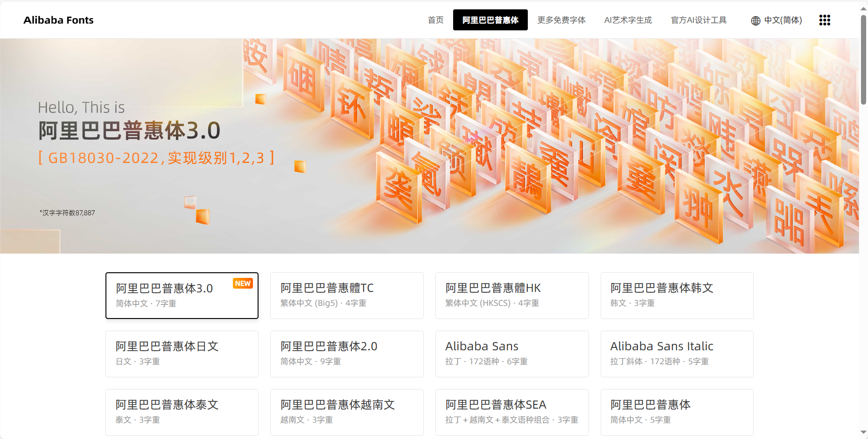Select 首页 in the navigation bar

click(x=435, y=20)
